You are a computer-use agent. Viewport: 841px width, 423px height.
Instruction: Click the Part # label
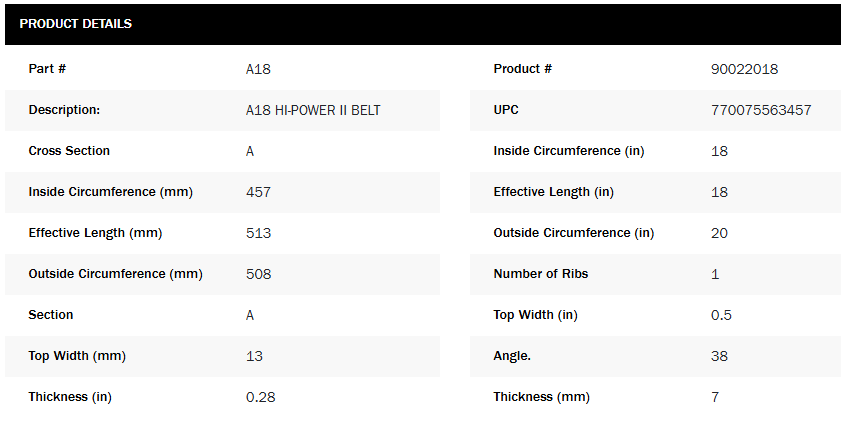47,69
